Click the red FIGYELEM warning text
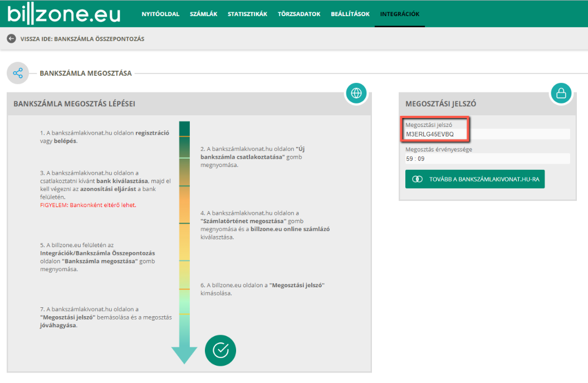The width and height of the screenshot is (588, 383). [x=88, y=205]
